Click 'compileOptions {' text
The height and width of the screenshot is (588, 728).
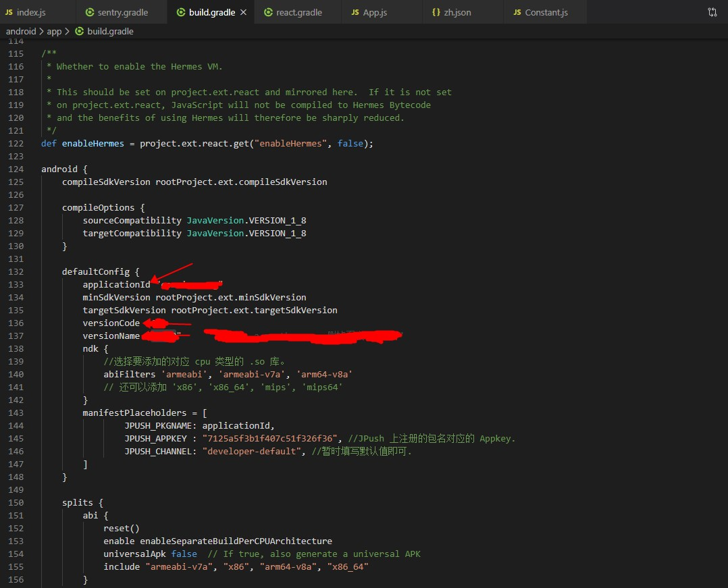pos(103,207)
